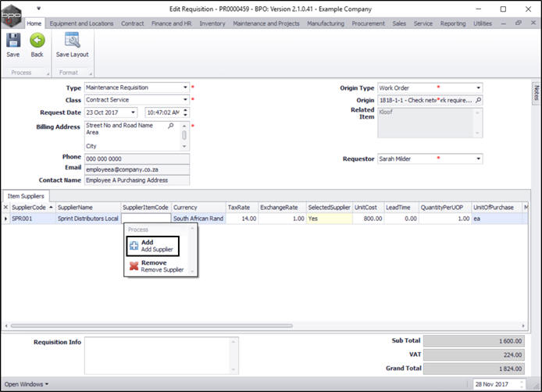Click the Currency column header
The width and height of the screenshot is (542, 392).
click(x=198, y=208)
